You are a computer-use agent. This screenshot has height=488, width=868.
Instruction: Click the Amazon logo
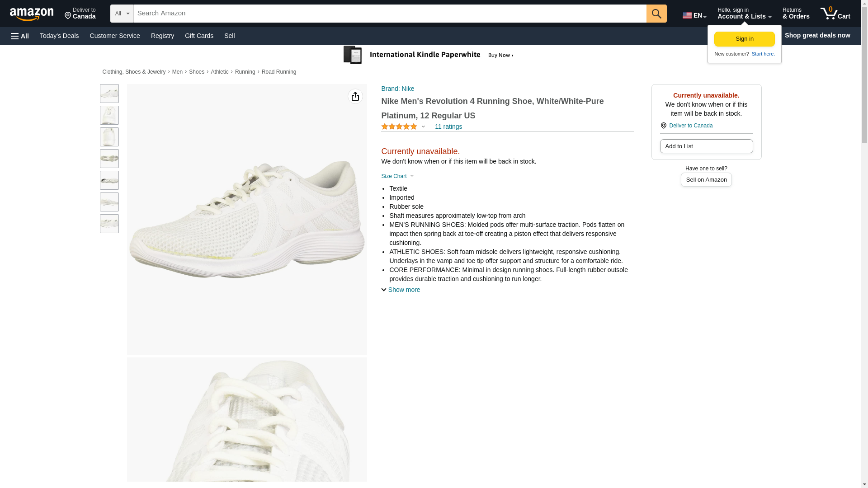coord(32,14)
